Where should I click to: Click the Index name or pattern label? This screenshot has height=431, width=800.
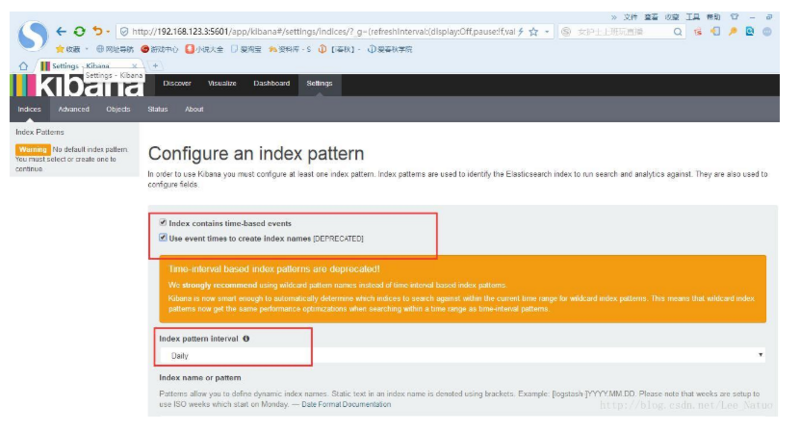[x=200, y=378]
